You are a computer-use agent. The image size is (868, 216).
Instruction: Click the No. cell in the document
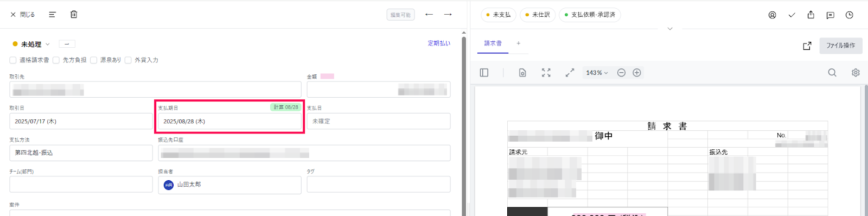point(781,135)
